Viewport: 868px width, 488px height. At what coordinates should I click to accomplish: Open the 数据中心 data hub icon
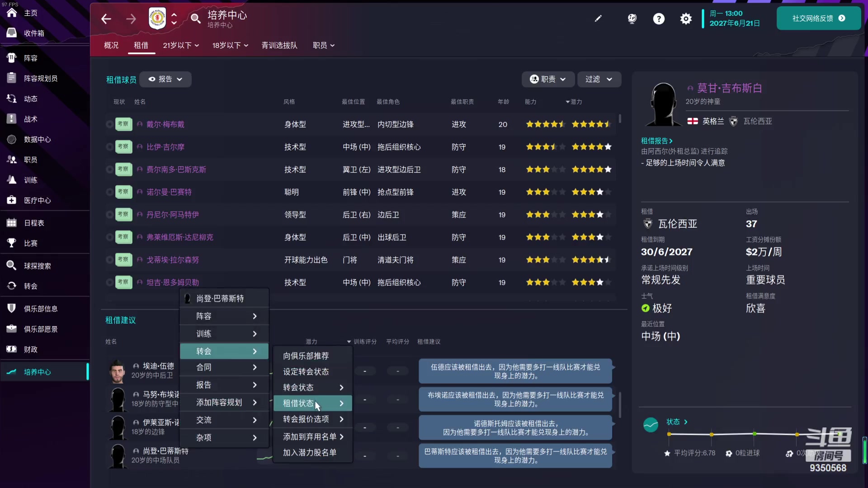[12, 139]
